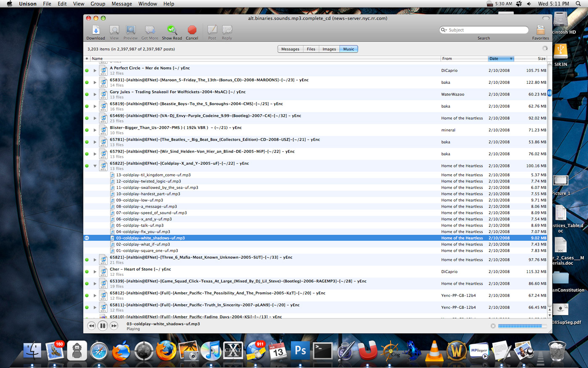Viewport: 588px width, 368px height.
Task: Go back to the previous track
Action: (x=91, y=326)
